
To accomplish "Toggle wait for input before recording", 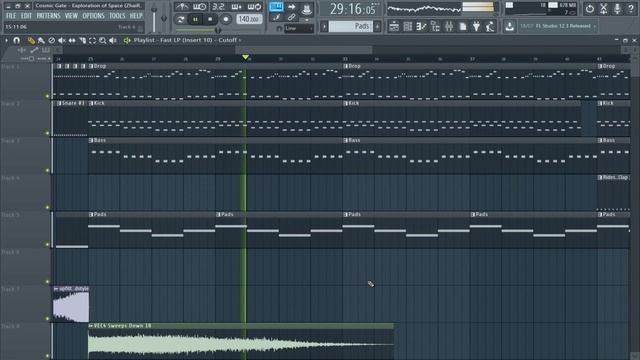I will [200, 7].
